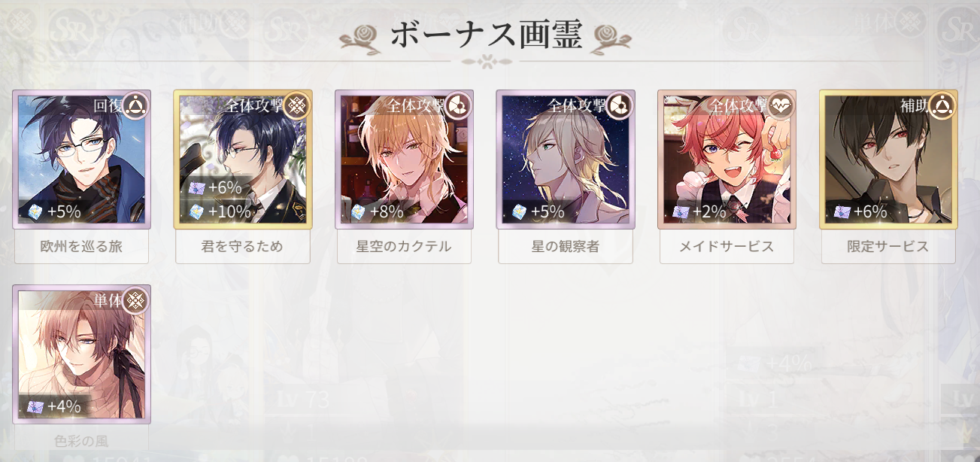This screenshot has height=462, width=980.
Task: Click the +8% item icon on 星空のカクテル
Action: tap(357, 212)
